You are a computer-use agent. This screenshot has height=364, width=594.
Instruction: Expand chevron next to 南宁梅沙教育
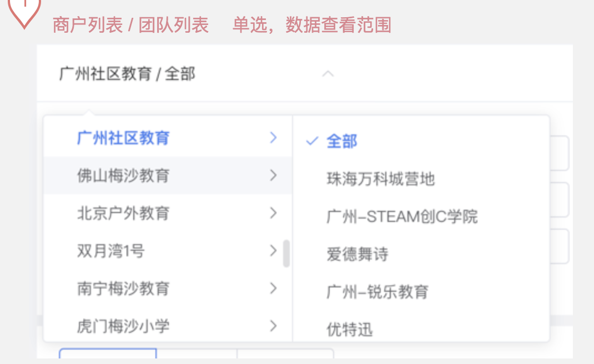click(273, 289)
